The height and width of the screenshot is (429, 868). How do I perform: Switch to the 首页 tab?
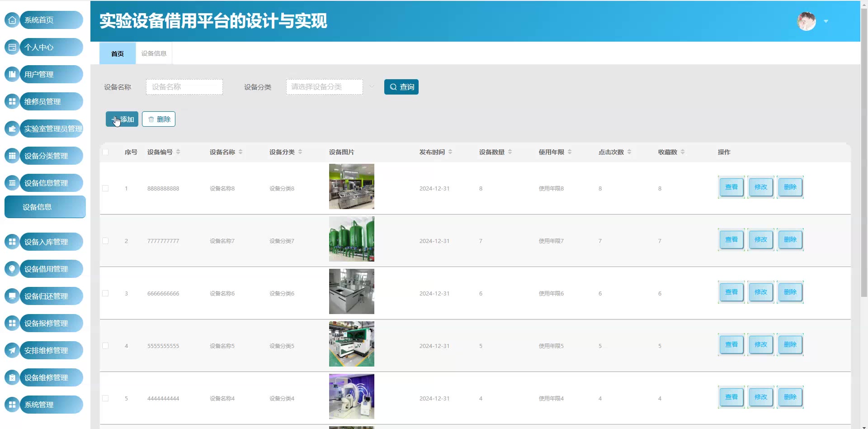click(x=118, y=53)
